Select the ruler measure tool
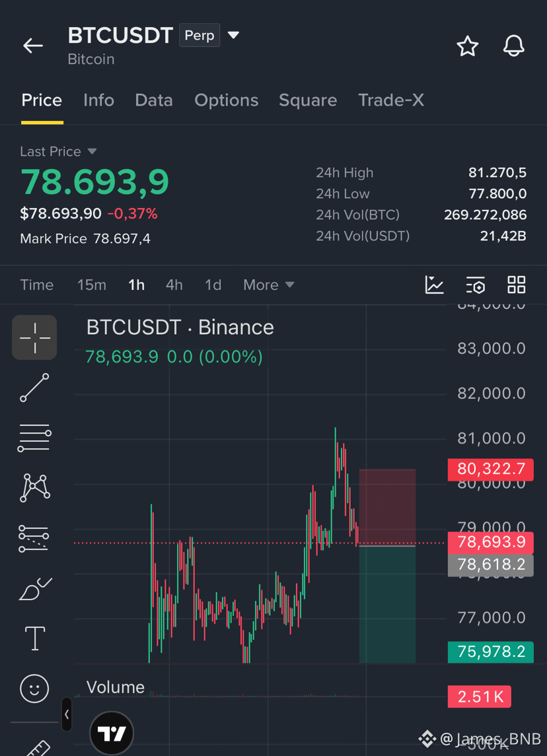Image resolution: width=547 pixels, height=756 pixels. click(x=38, y=747)
